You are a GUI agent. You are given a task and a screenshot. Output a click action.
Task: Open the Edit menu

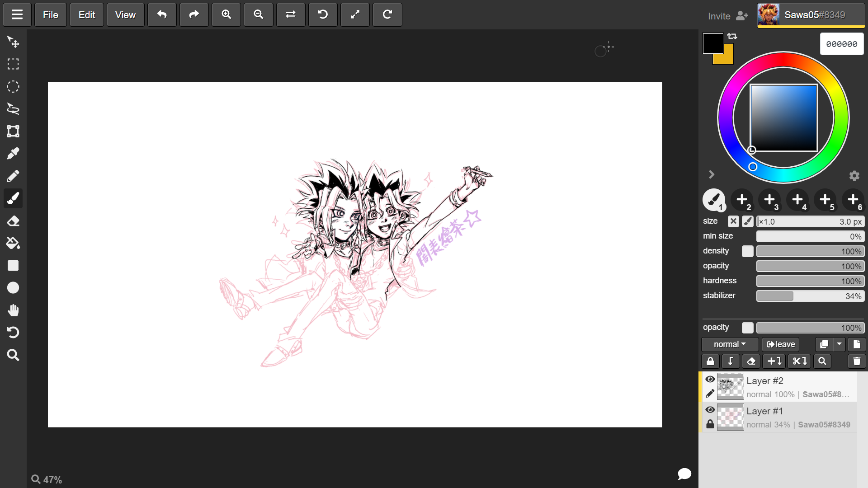click(x=87, y=14)
